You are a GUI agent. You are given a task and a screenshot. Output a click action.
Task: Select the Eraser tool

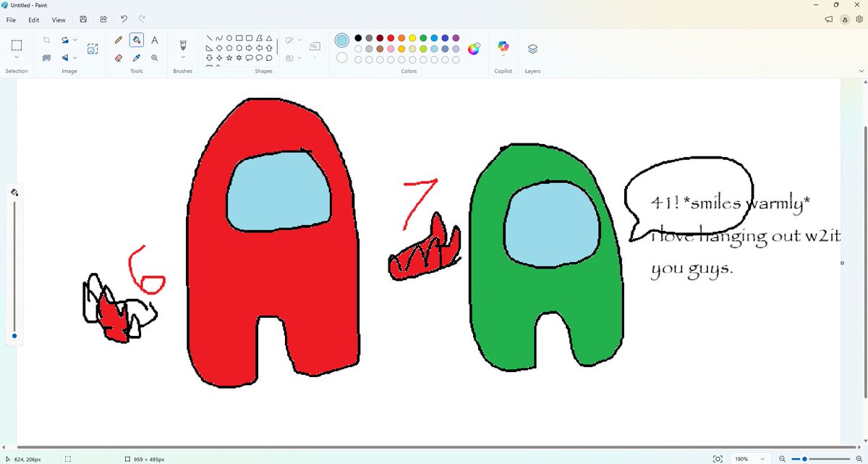pyautogui.click(x=119, y=58)
